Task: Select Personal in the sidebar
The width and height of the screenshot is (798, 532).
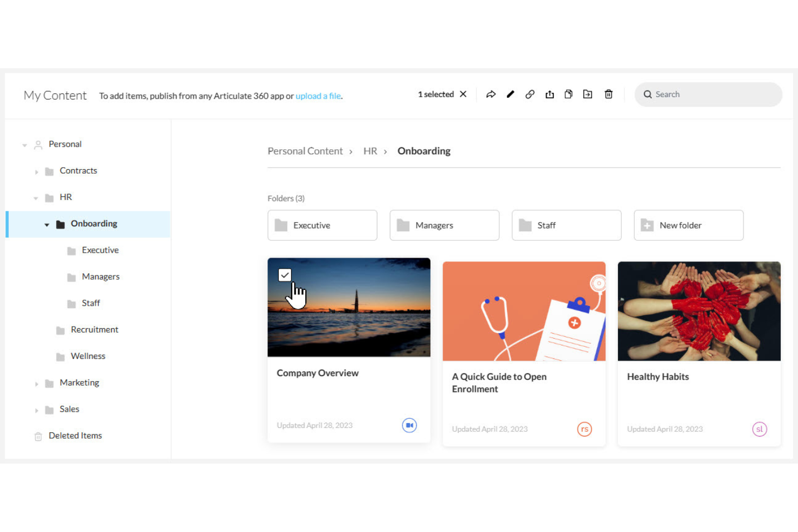Action: click(65, 144)
